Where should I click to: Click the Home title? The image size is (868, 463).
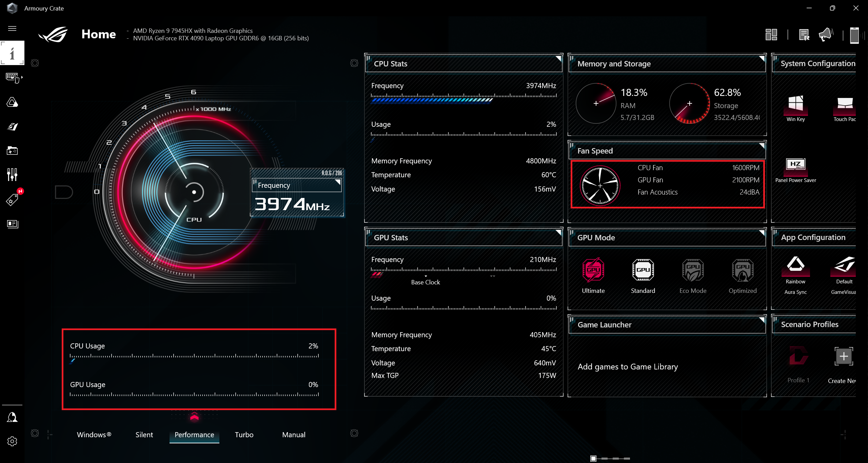(x=99, y=34)
